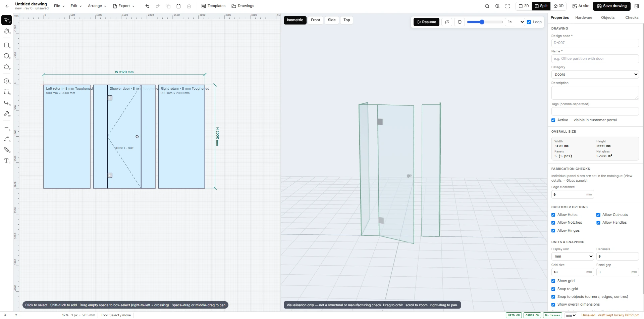Open the mm unit selector in status bar
Viewport: 644px width, 319px height.
[x=571, y=315]
